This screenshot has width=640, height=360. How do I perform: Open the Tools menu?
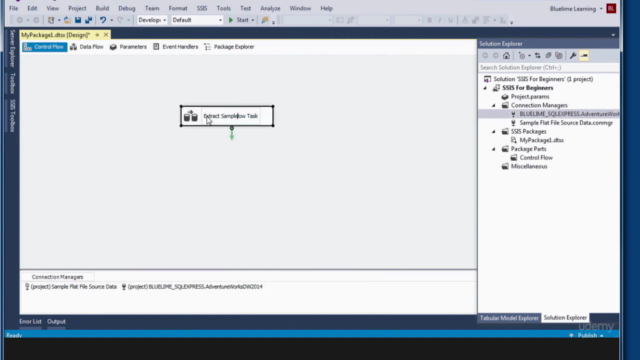coord(223,8)
